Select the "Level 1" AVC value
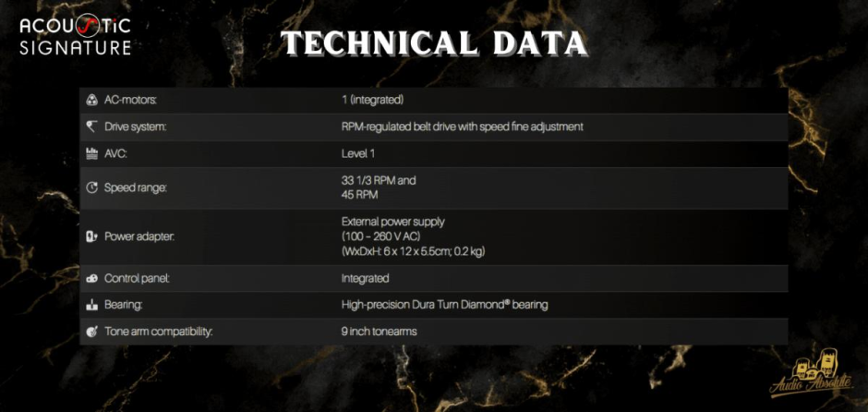 pyautogui.click(x=358, y=153)
